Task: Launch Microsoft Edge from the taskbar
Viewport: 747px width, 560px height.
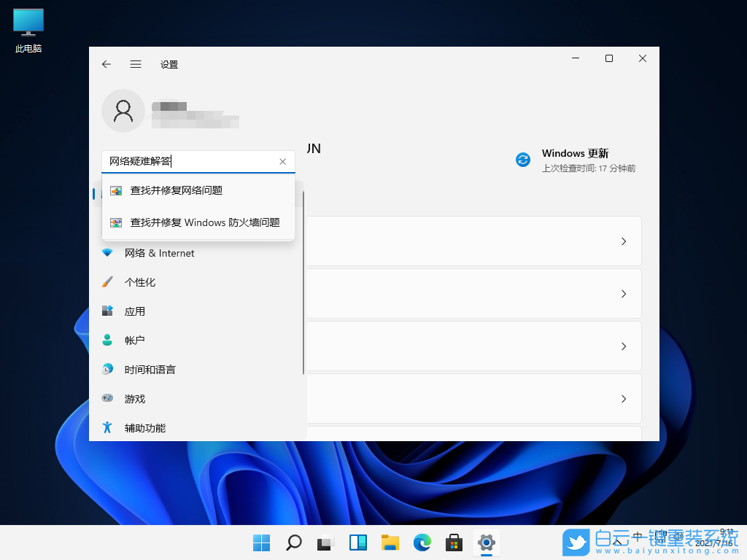Action: click(422, 543)
